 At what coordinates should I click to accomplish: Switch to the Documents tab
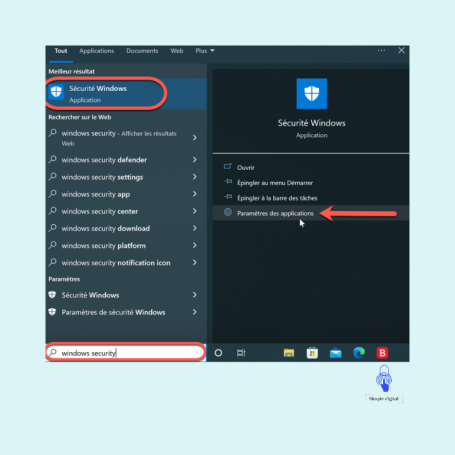point(142,51)
